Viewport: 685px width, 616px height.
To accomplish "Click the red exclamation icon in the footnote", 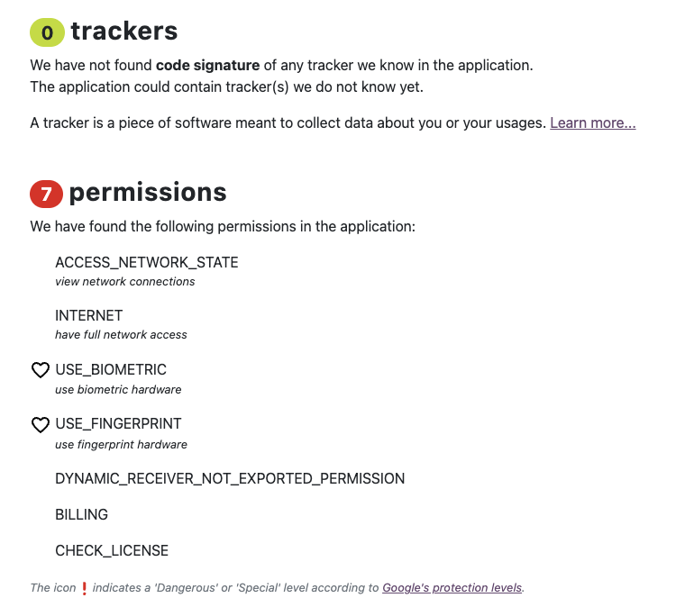I will (85, 588).
